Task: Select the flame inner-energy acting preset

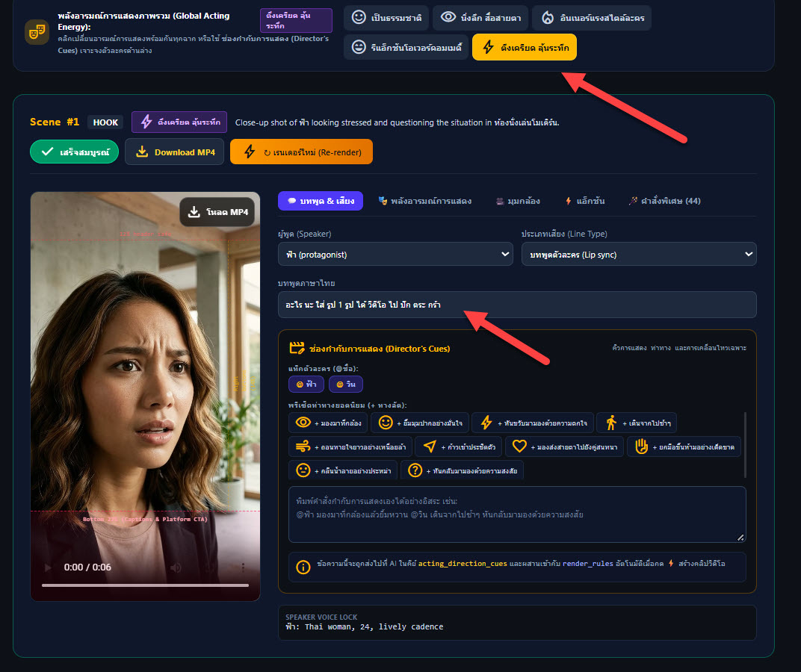Action: (592, 18)
